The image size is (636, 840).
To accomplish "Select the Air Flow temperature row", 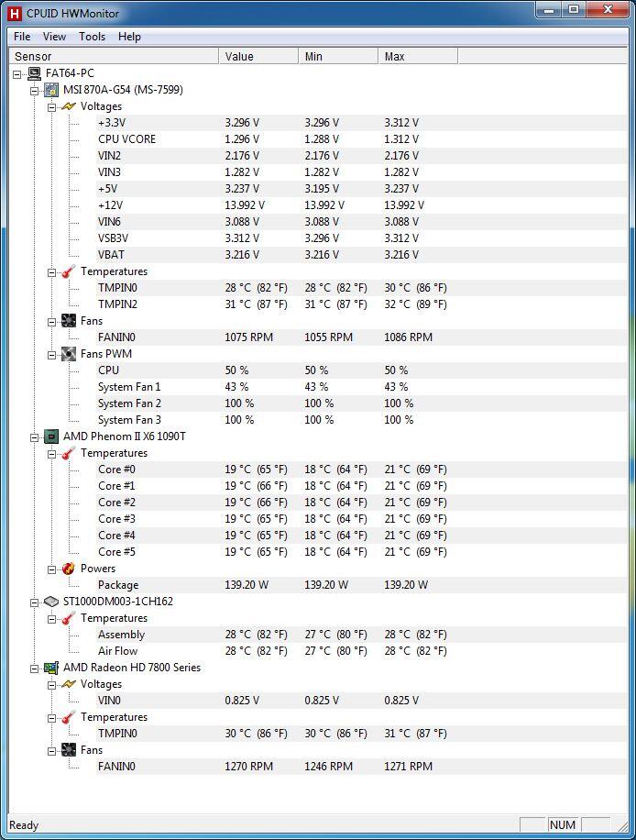I will [361, 651].
